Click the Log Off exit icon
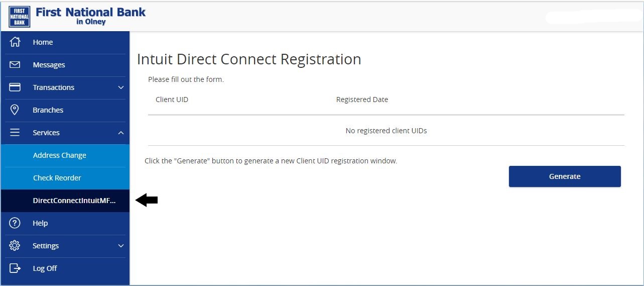 [15, 268]
